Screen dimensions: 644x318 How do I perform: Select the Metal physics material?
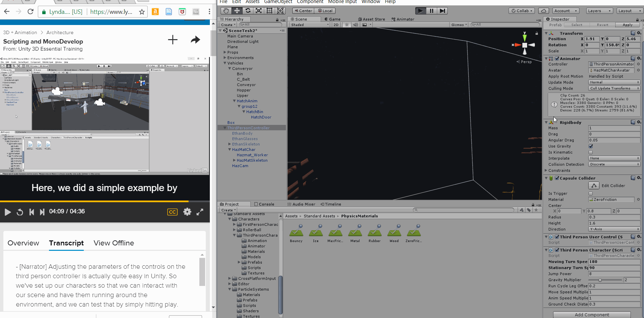click(x=355, y=233)
